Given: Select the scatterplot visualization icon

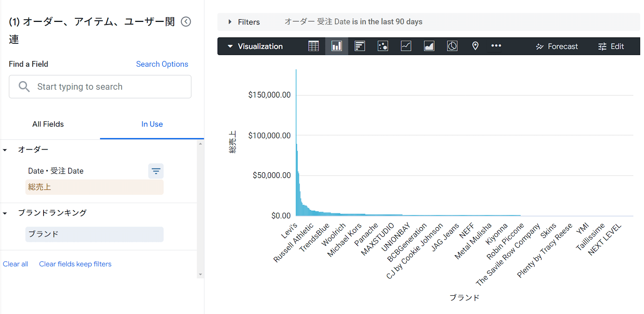Looking at the screenshot, I should pyautogui.click(x=383, y=46).
